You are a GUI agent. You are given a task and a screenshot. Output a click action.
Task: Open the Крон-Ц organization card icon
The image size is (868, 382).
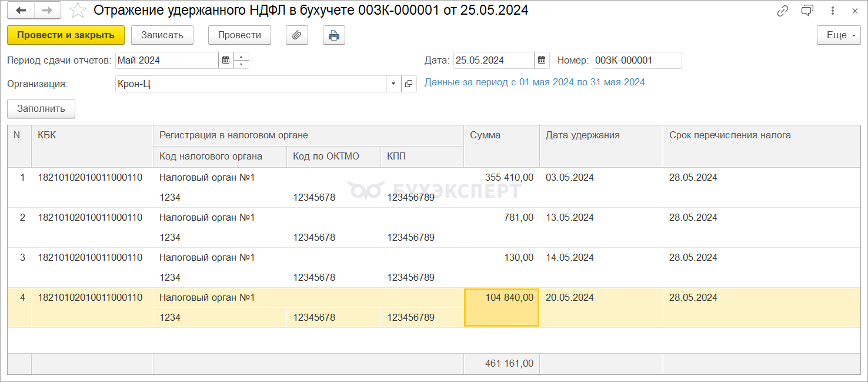(x=409, y=84)
